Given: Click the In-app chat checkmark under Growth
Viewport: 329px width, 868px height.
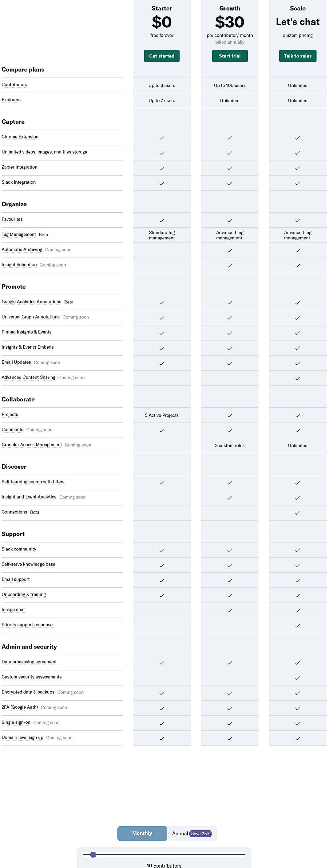Looking at the screenshot, I should 230,610.
